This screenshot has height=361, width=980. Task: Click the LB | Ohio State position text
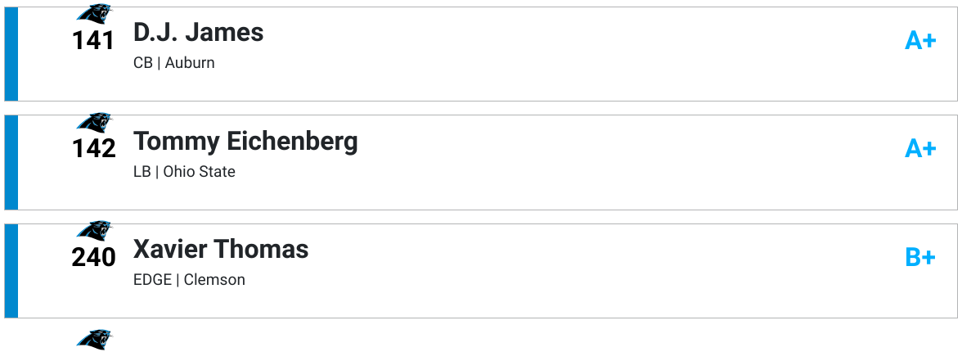(x=184, y=172)
